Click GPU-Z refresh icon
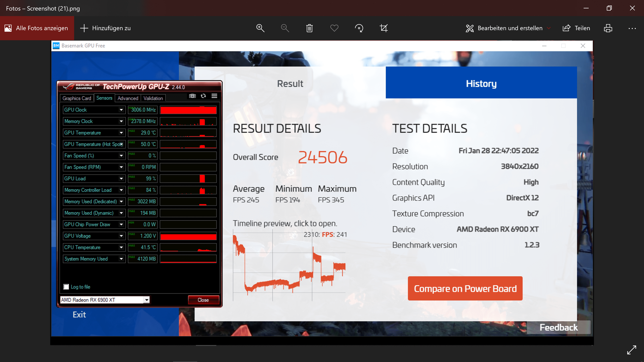 pyautogui.click(x=203, y=96)
